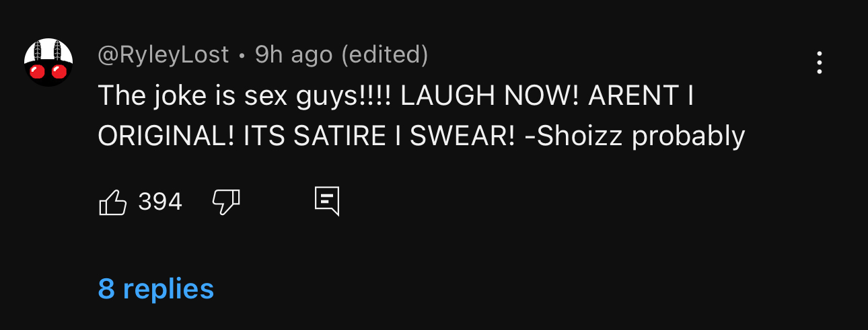This screenshot has width=868, height=330.
Task: Open action menu for RyleyLost's comment
Action: pyautogui.click(x=819, y=63)
